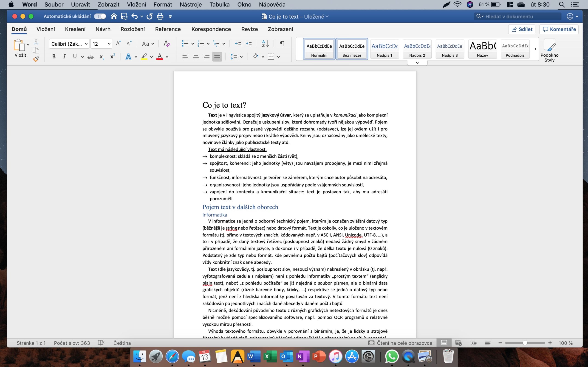Open the Nástroje menu
The height and width of the screenshot is (367, 588).
click(x=190, y=4)
